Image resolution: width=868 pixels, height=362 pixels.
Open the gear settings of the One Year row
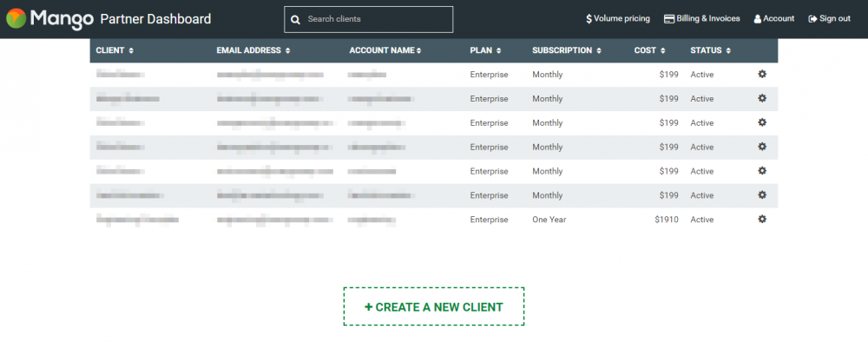(x=762, y=219)
